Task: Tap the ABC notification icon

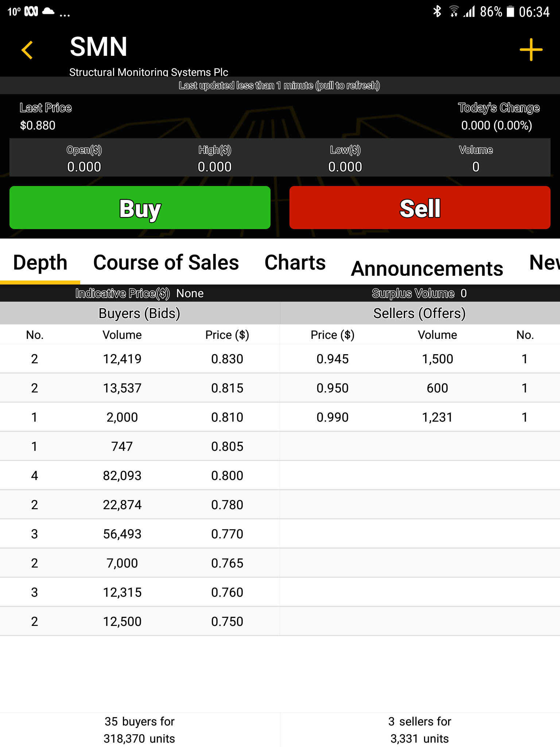Action: point(31,12)
